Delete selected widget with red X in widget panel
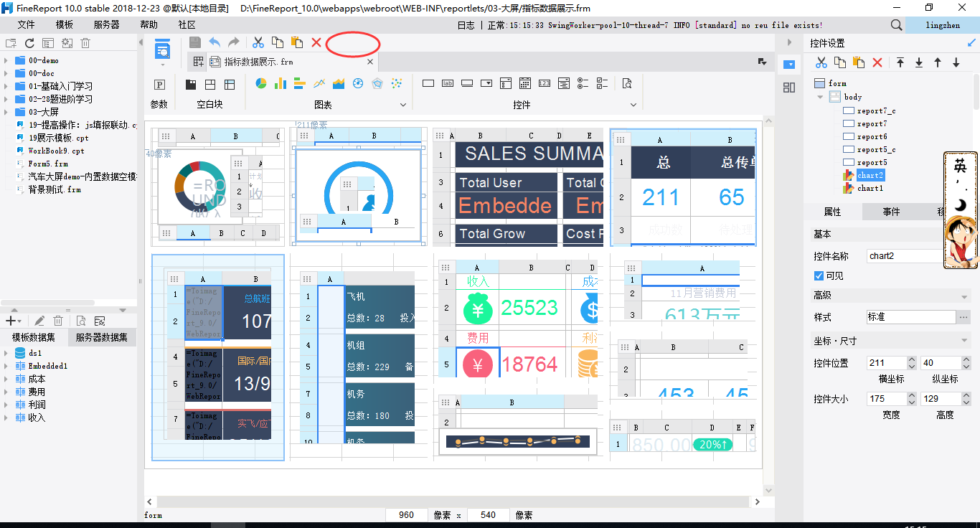 point(877,63)
